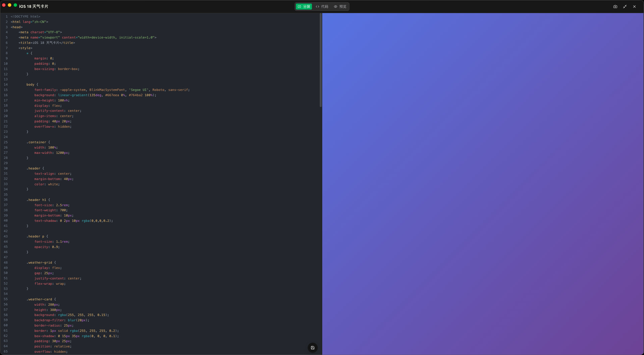Click the font-family declaration line
Viewport: 644px width, 355px height.
click(x=112, y=90)
